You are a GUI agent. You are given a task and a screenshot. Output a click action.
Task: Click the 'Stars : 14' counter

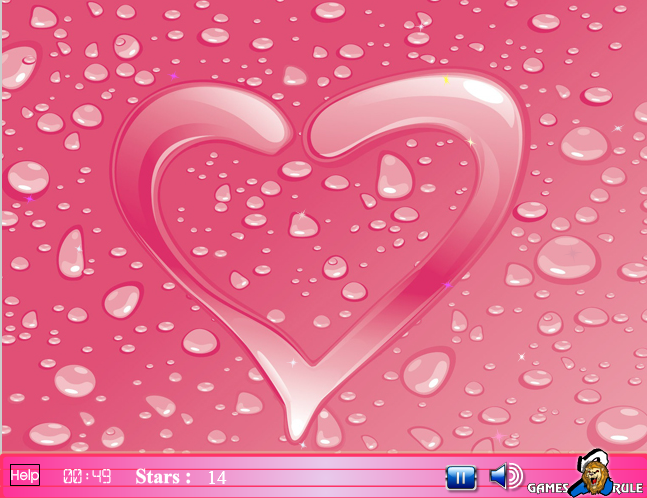pyautogui.click(x=181, y=477)
